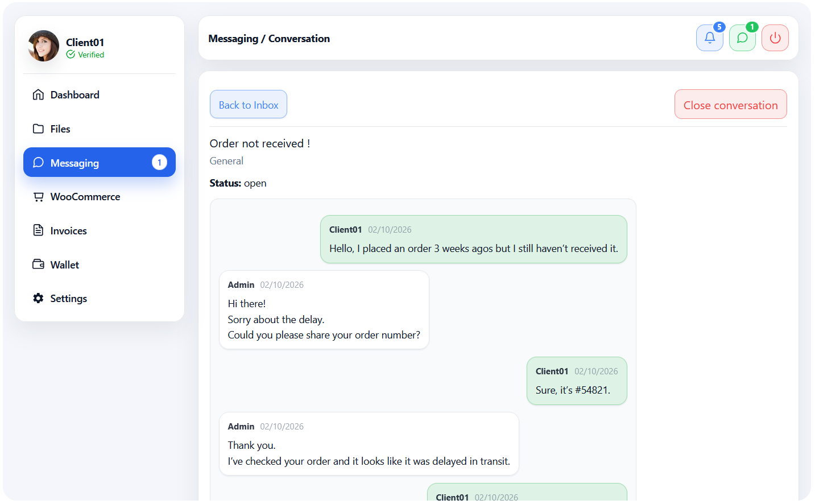Click the red power logout icon
The image size is (815, 504).
click(x=775, y=38)
